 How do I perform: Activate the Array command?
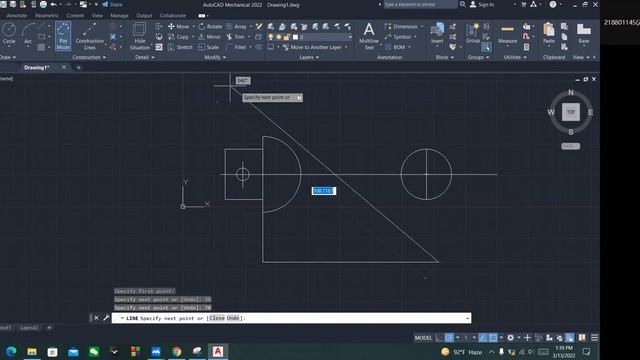237,27
